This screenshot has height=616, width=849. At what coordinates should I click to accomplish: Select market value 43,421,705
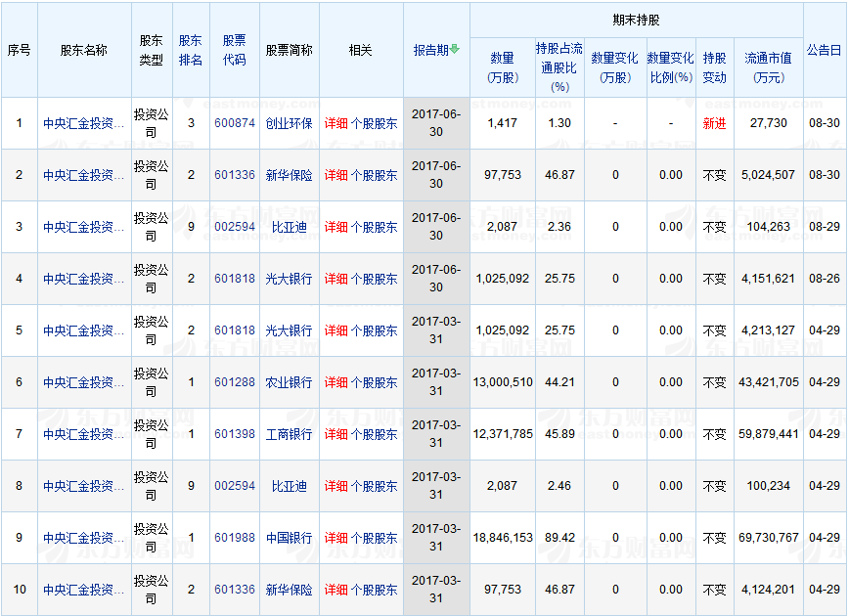click(769, 382)
